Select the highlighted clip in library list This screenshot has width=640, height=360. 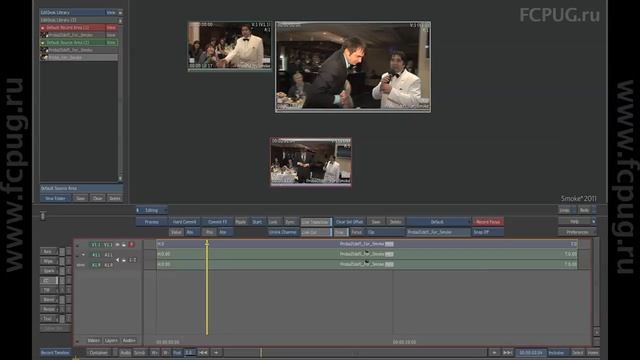pyautogui.click(x=79, y=58)
